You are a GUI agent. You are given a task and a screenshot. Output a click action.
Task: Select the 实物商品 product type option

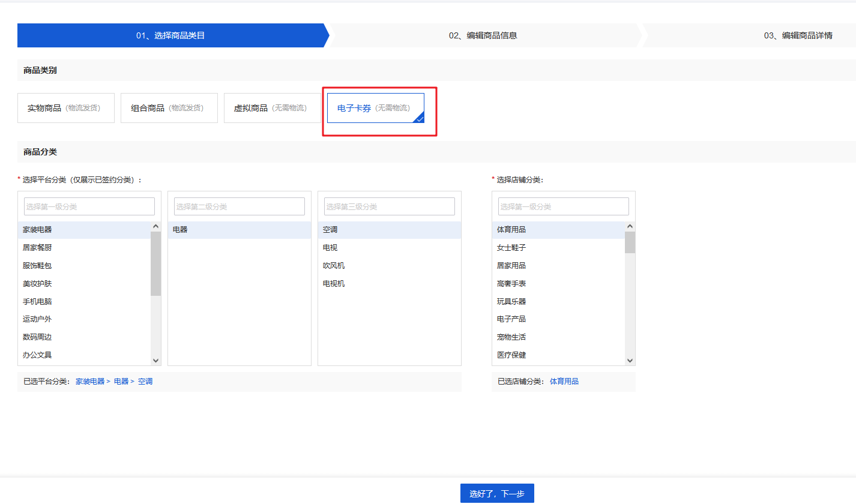tap(66, 108)
